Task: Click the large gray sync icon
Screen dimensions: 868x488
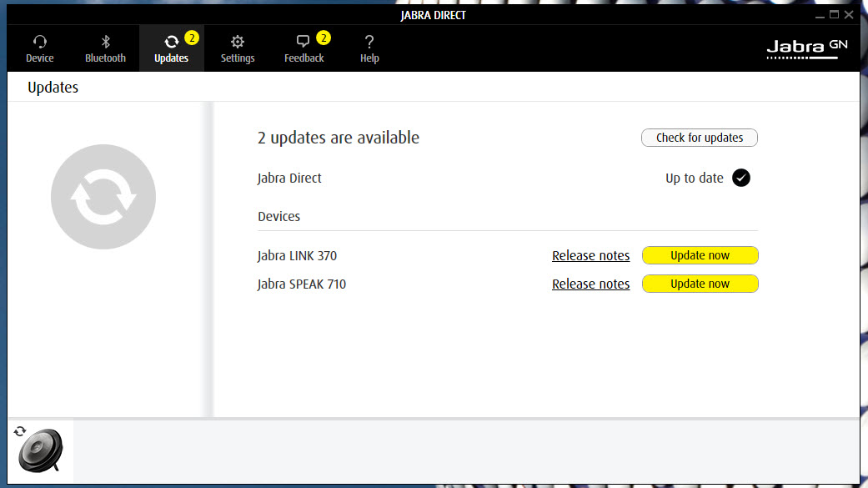Action: (103, 197)
